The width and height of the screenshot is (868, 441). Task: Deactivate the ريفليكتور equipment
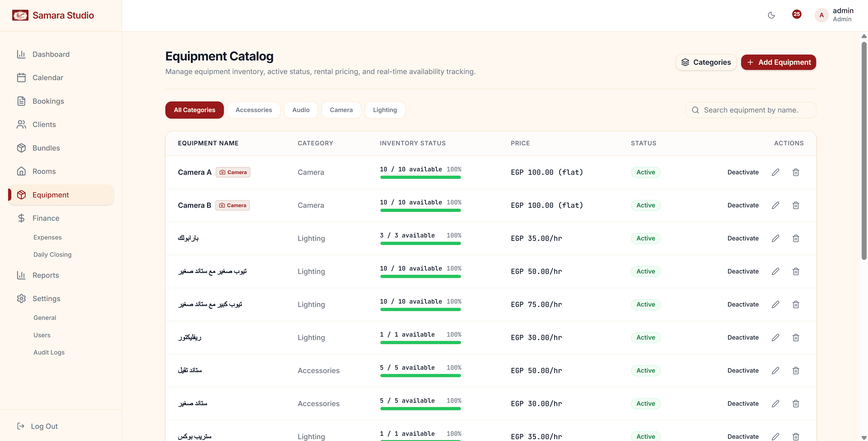click(x=743, y=338)
